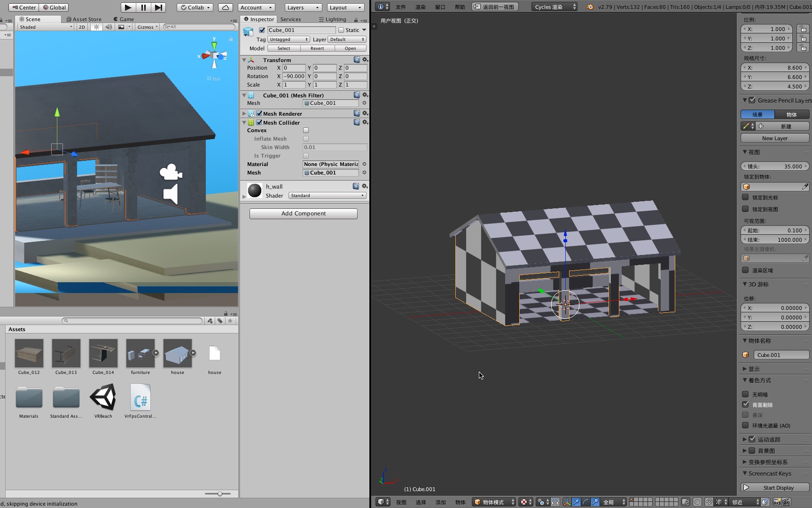Open the Standard shader dropdown for h_wall
The height and width of the screenshot is (508, 812).
pyautogui.click(x=327, y=196)
